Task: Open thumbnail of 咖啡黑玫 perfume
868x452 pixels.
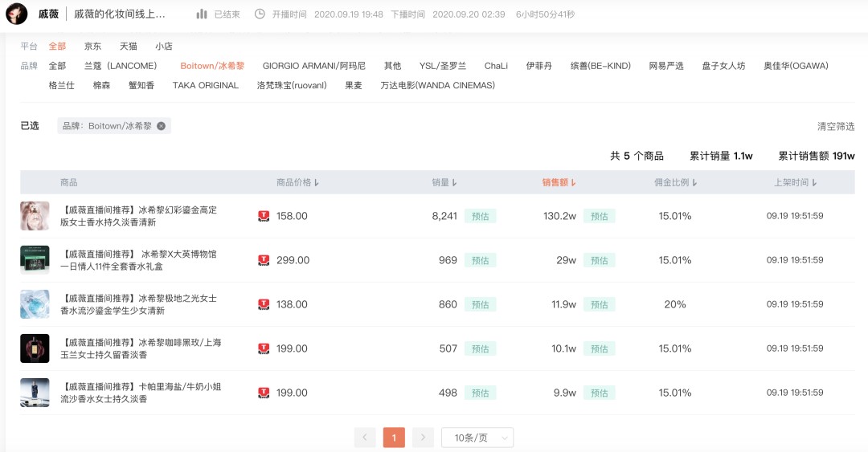Action: point(35,348)
